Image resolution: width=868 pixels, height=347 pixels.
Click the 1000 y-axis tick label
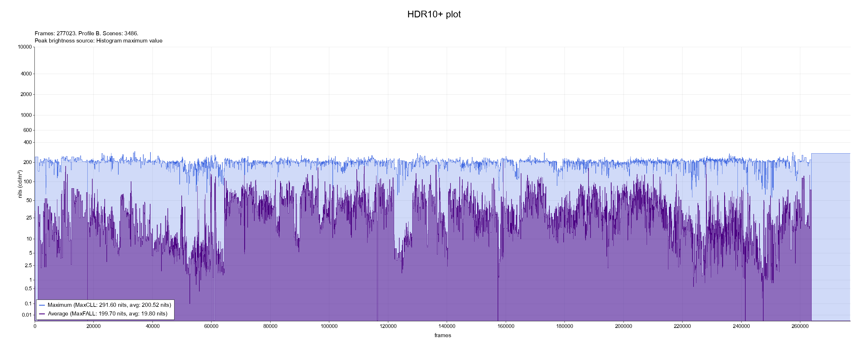click(26, 115)
